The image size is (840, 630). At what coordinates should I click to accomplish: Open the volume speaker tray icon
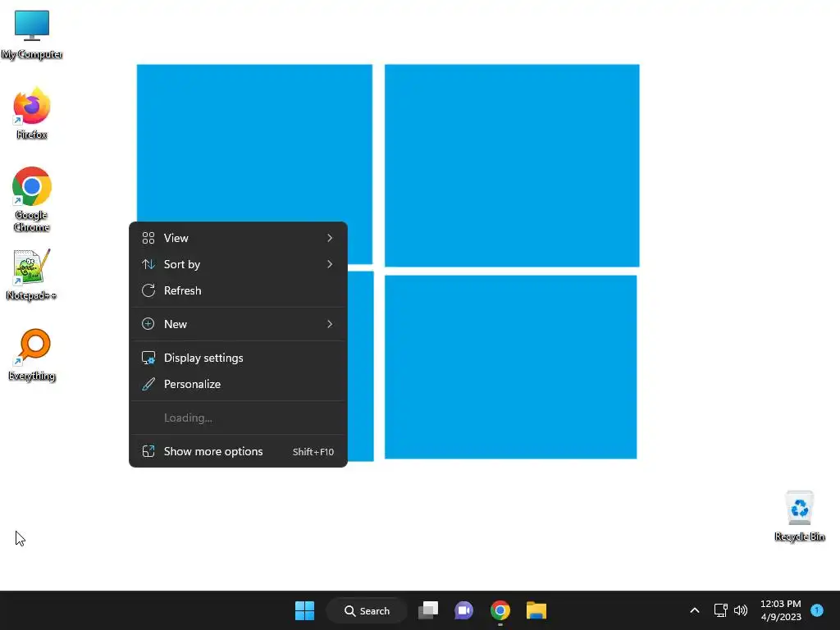pyautogui.click(x=741, y=610)
